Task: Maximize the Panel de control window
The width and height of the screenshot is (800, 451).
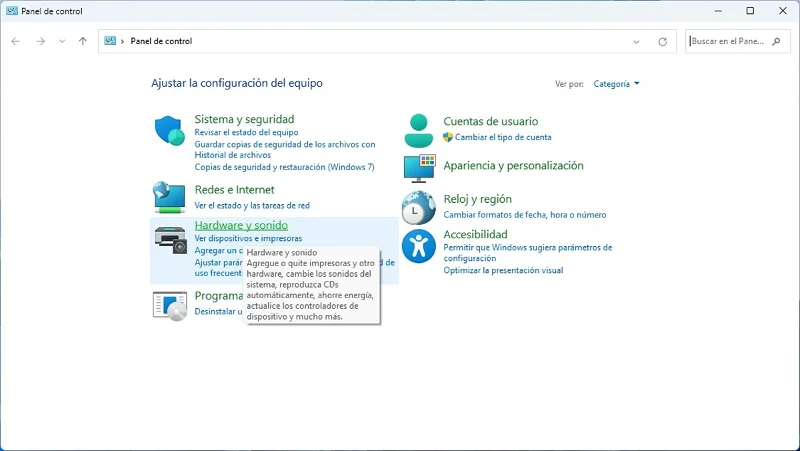Action: 750,11
